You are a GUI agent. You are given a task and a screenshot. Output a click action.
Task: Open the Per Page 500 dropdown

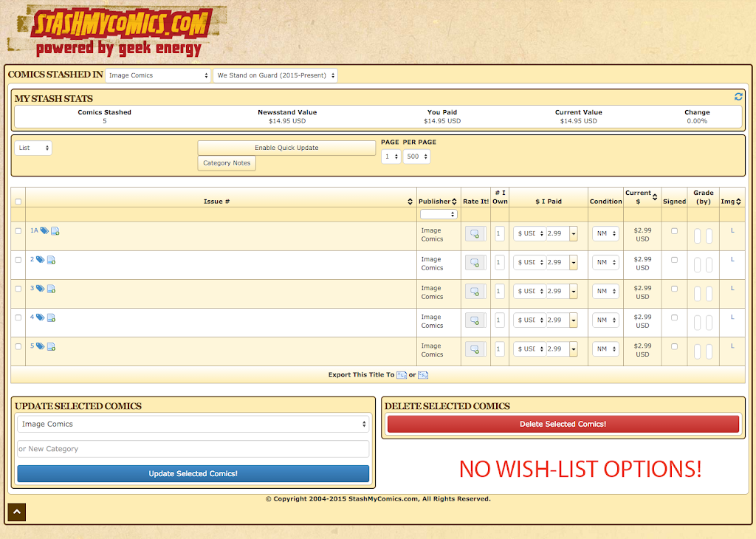(416, 157)
